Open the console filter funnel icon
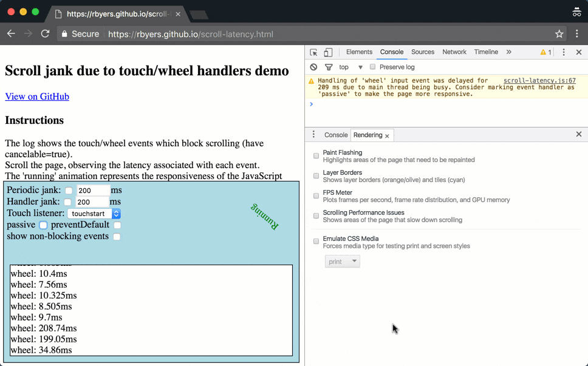The width and height of the screenshot is (588, 366). pyautogui.click(x=328, y=67)
